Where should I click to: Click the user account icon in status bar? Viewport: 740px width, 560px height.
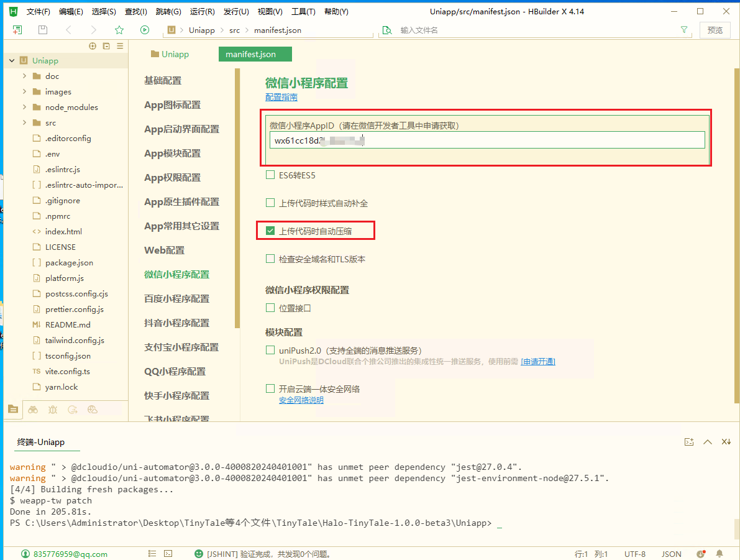click(25, 554)
